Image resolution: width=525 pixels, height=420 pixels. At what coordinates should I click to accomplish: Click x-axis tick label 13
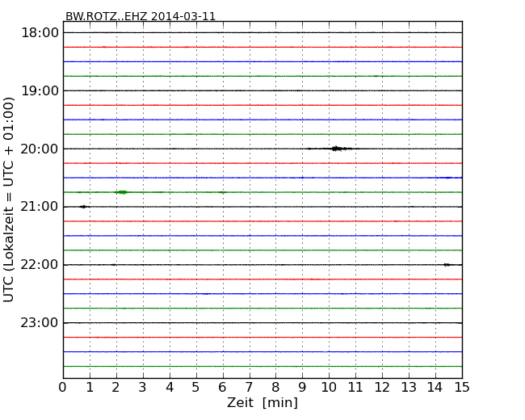(409, 388)
